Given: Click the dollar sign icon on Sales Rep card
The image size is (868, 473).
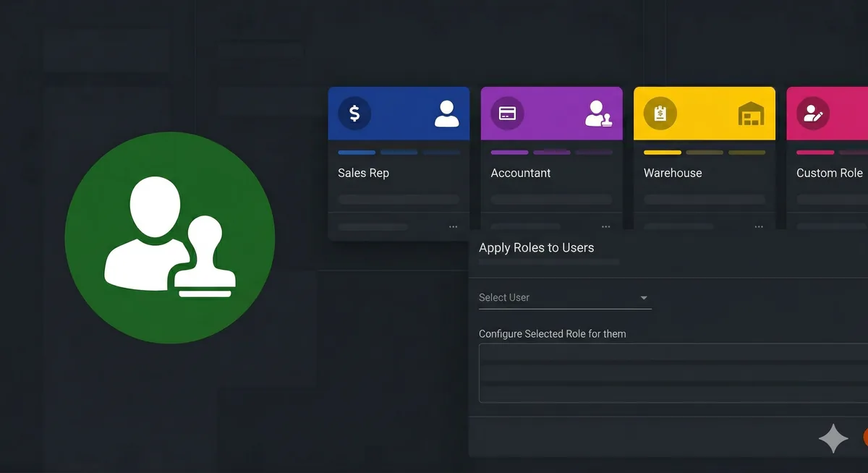Looking at the screenshot, I should pyautogui.click(x=354, y=114).
